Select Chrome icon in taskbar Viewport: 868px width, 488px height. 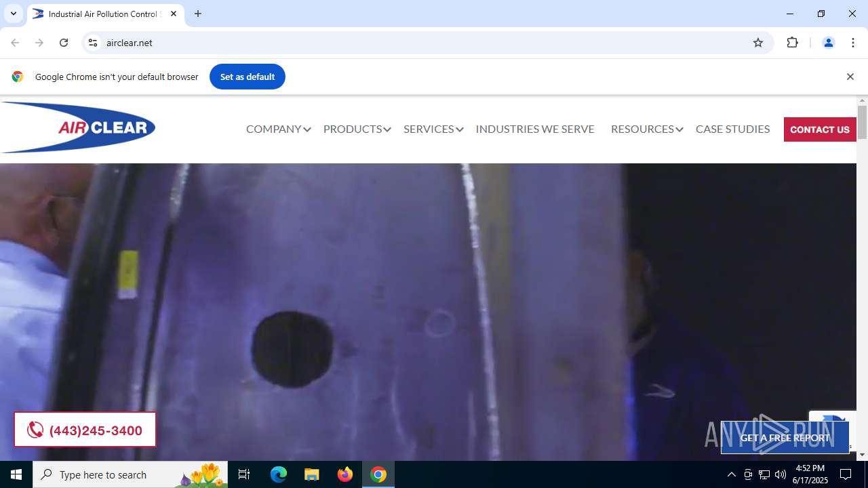[378, 474]
